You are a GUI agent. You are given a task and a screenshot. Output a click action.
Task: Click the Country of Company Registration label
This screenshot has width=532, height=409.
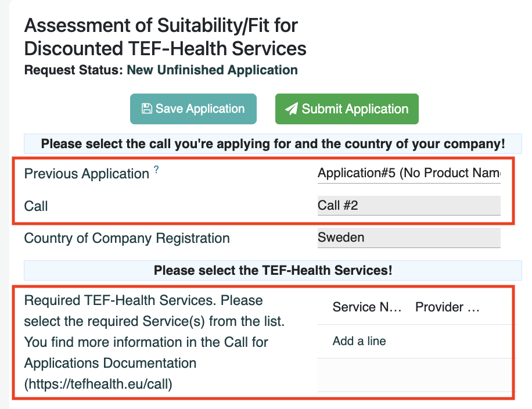(127, 238)
